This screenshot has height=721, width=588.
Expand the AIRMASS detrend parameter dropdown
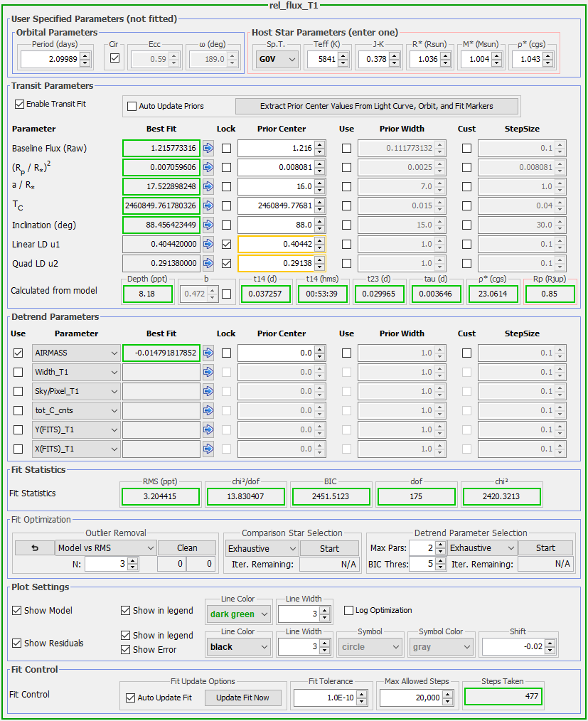pyautogui.click(x=76, y=353)
